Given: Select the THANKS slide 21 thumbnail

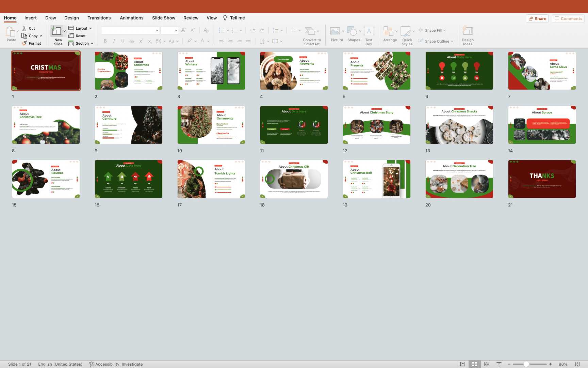Looking at the screenshot, I should coord(542,179).
